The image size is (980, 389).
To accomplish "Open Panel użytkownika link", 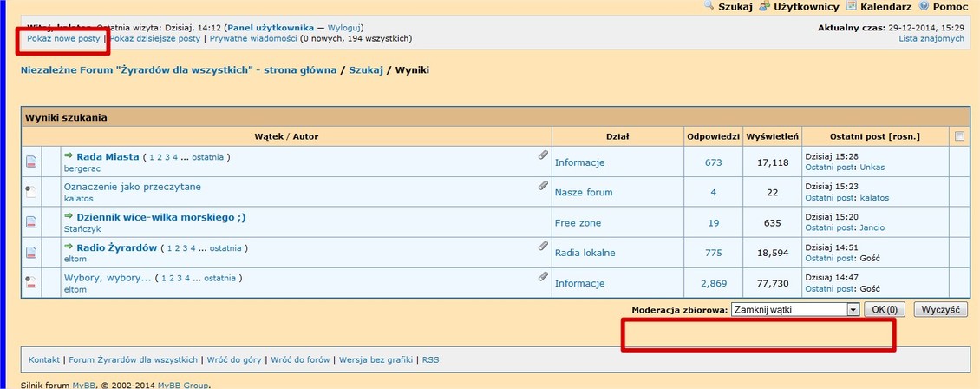I will click(x=271, y=28).
